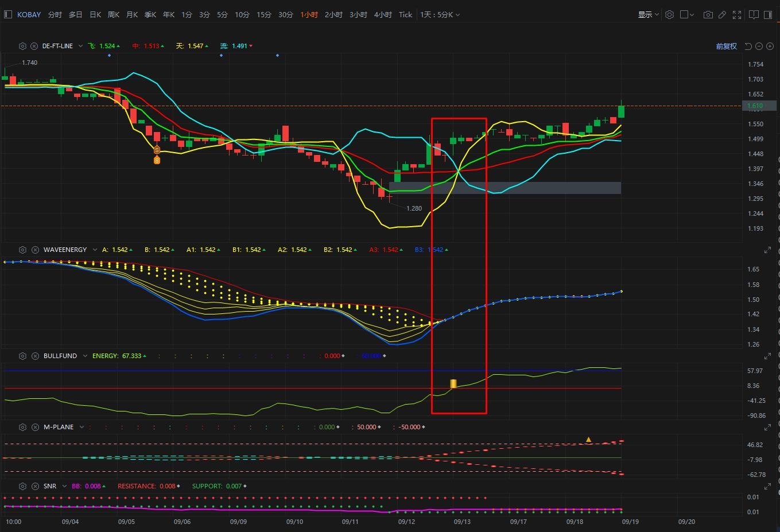The image size is (780, 532).
Task: Expand the DE-FT-LINE indicator dropdown
Action: pyautogui.click(x=80, y=46)
